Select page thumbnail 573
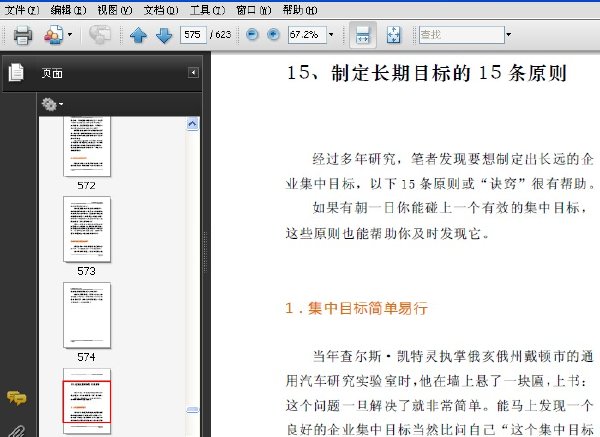This screenshot has width=600, height=437. tap(87, 229)
